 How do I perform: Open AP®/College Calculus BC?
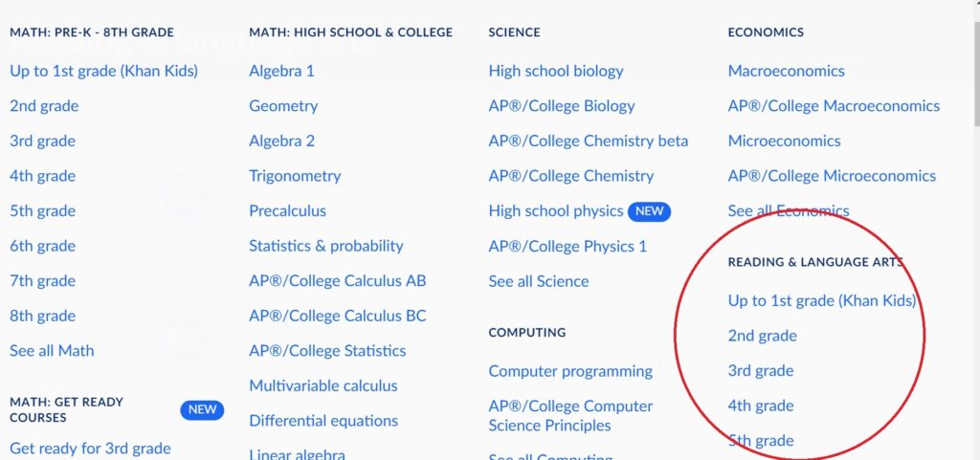[338, 316]
